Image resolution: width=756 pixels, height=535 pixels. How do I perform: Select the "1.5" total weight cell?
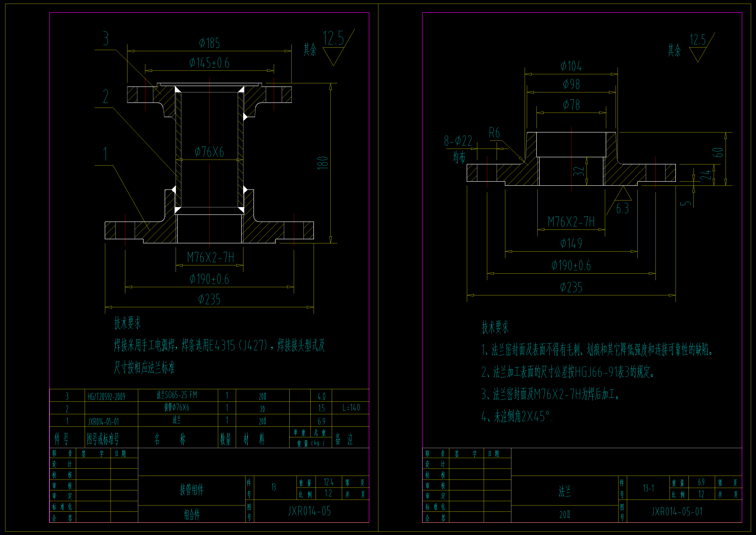click(322, 409)
